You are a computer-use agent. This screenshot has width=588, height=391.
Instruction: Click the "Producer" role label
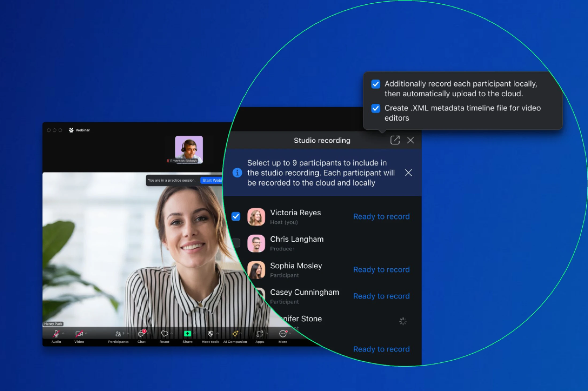282,249
